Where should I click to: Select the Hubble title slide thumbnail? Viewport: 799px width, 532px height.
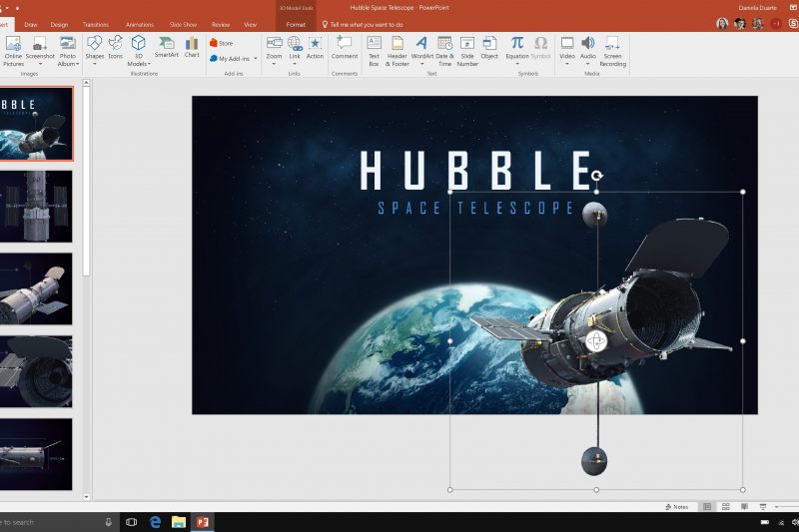(36, 124)
